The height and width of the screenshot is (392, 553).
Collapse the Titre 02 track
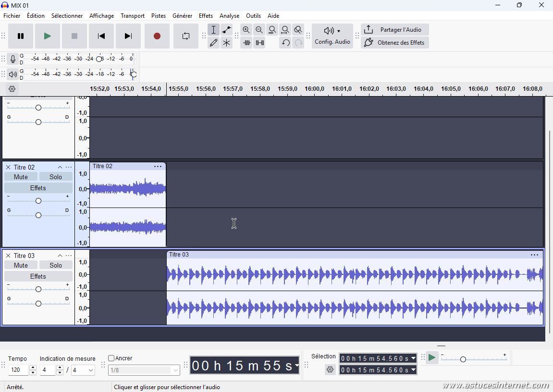click(60, 167)
